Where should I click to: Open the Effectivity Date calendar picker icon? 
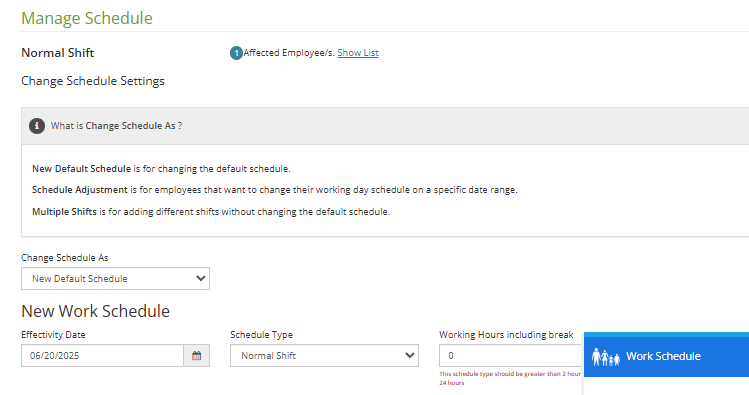[196, 355]
